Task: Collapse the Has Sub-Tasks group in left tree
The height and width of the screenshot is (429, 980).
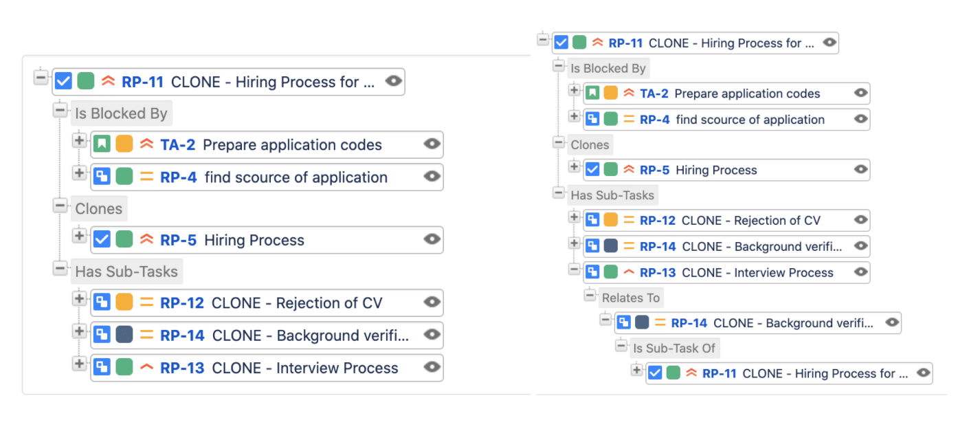Action: [60, 269]
